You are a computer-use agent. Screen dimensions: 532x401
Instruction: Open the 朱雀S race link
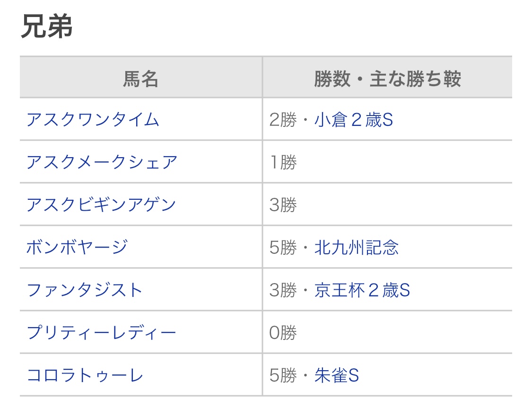point(337,375)
